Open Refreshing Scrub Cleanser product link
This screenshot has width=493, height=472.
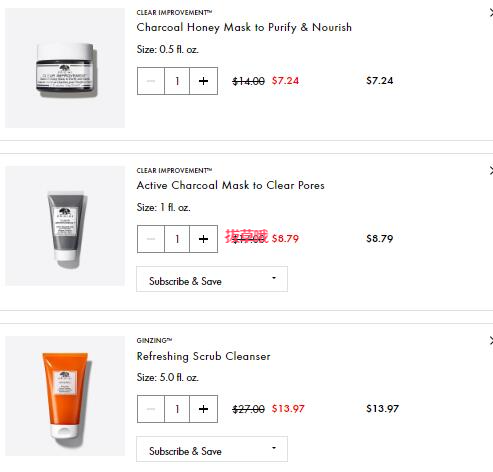[203, 356]
